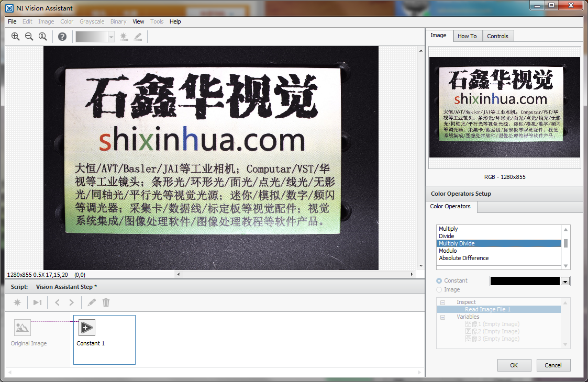The height and width of the screenshot is (382, 588).
Task: Open the Help menu
Action: 175,21
